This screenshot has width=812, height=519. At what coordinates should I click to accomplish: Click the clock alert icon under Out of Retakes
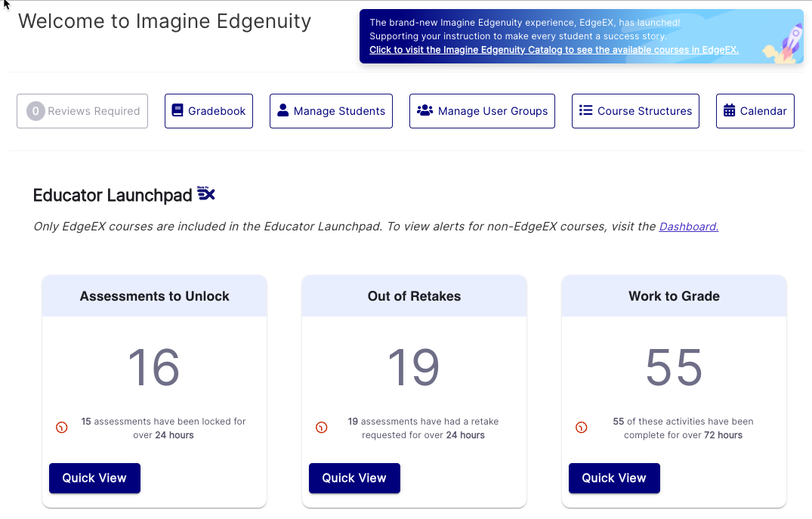pos(322,428)
